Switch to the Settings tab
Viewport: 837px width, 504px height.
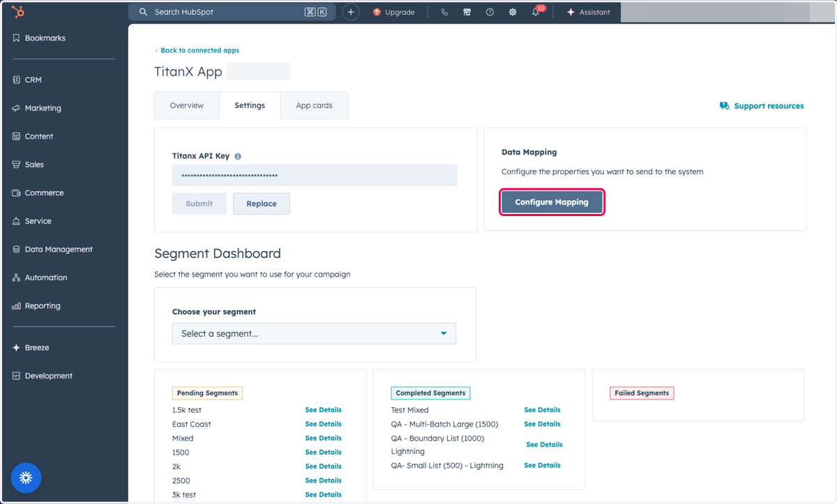[x=250, y=105]
